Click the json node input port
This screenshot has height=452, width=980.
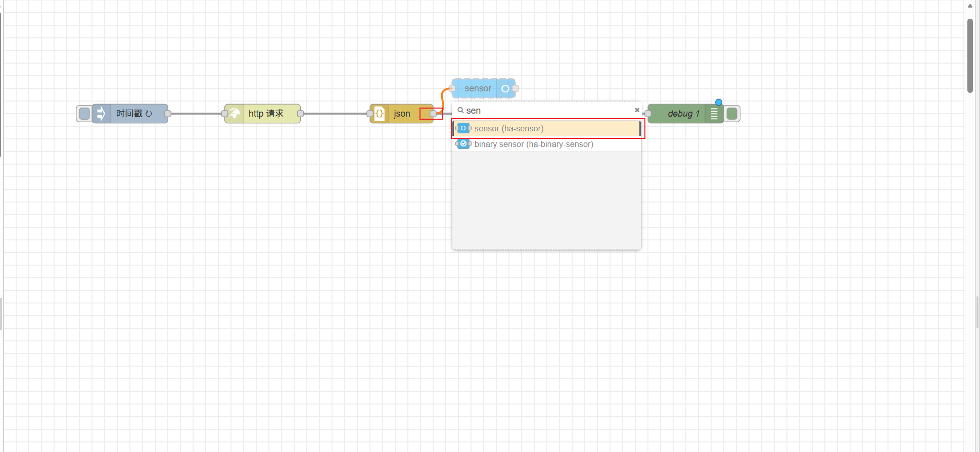click(370, 114)
